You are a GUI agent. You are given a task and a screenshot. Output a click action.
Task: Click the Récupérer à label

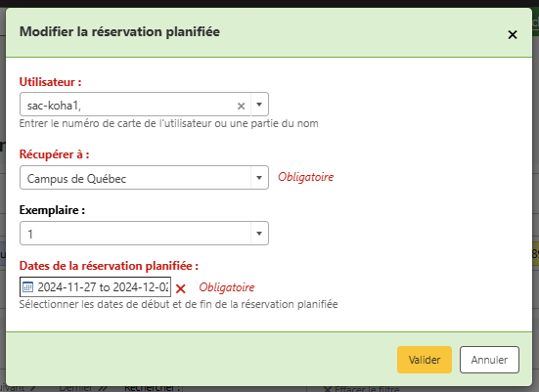[x=55, y=154]
